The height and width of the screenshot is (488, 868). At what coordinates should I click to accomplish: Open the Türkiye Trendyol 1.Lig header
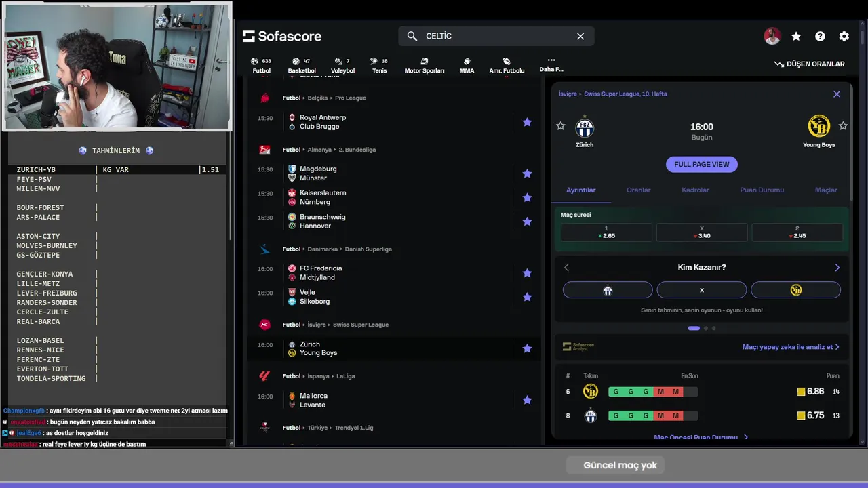click(328, 428)
